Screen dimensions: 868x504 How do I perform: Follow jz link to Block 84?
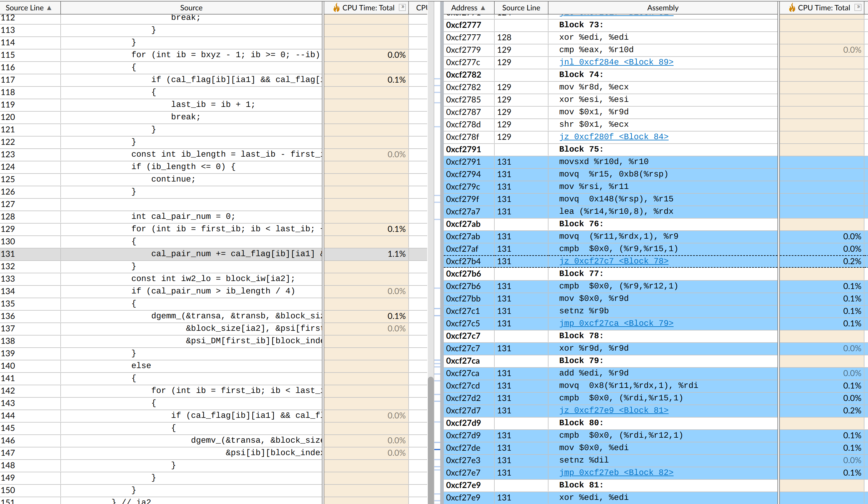(614, 137)
